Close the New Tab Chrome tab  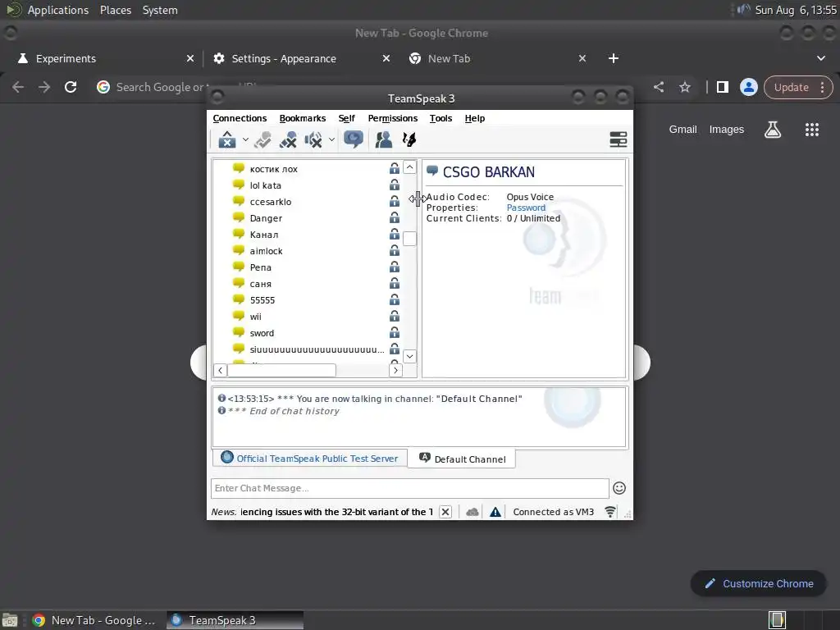pos(582,58)
